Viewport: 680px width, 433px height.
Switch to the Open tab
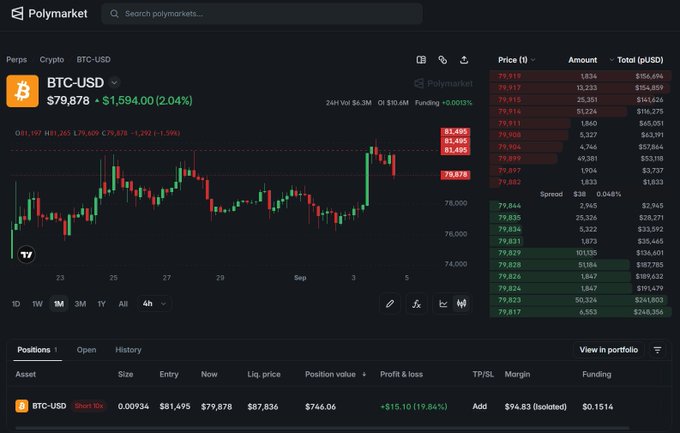[86, 350]
